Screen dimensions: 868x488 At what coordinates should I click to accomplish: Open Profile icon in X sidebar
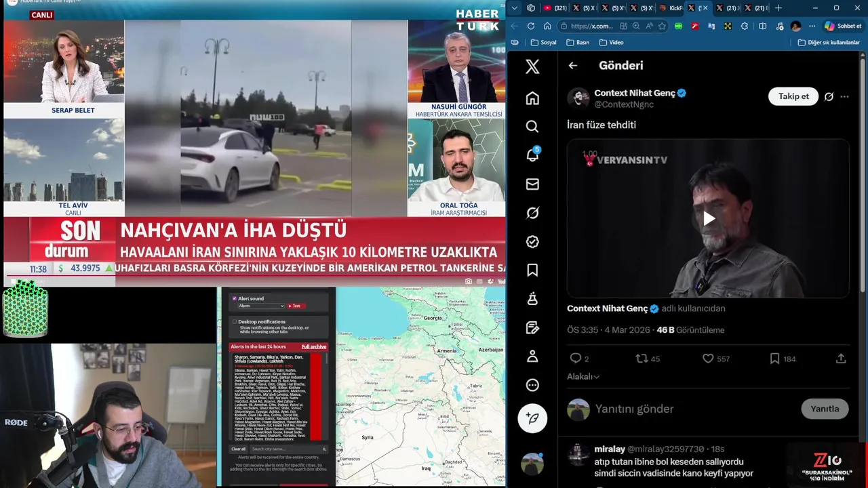532,357
